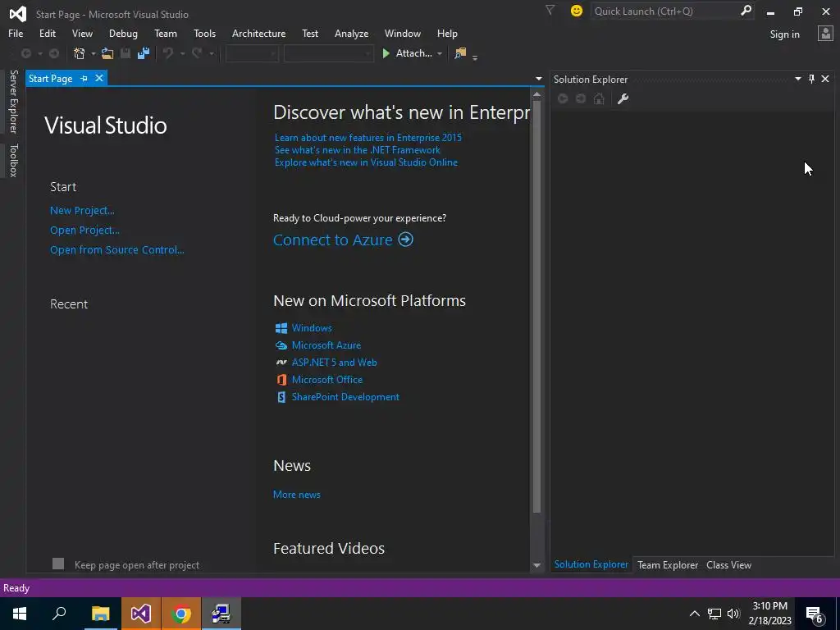
Task: Click See what's new in .NET Framework link
Action: tap(358, 150)
